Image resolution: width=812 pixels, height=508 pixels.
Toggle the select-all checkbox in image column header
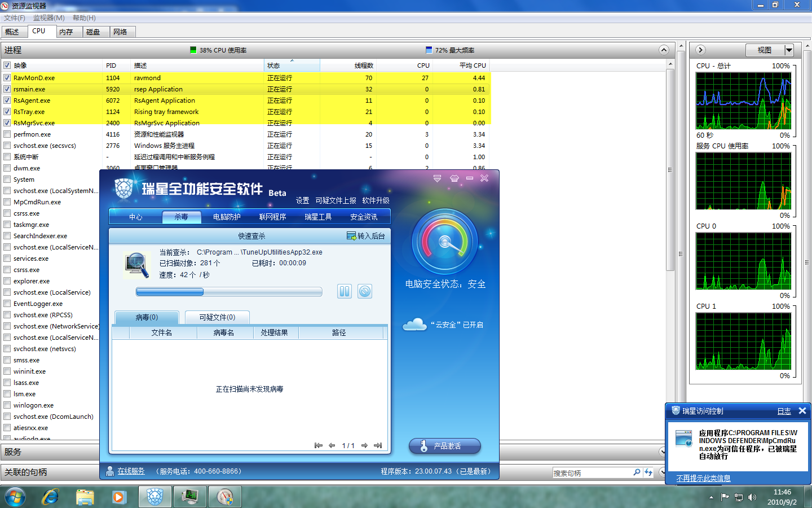(x=7, y=65)
